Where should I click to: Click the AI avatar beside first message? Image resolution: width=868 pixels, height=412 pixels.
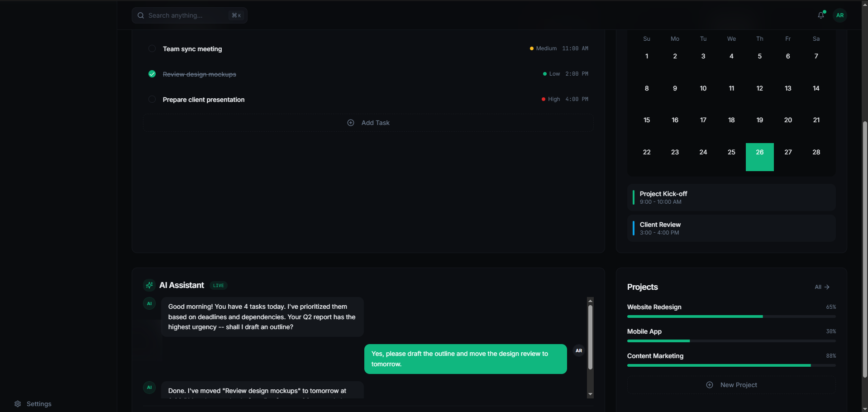pyautogui.click(x=149, y=303)
